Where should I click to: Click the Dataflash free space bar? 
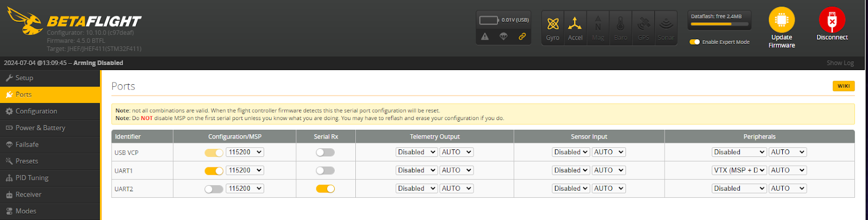[719, 24]
